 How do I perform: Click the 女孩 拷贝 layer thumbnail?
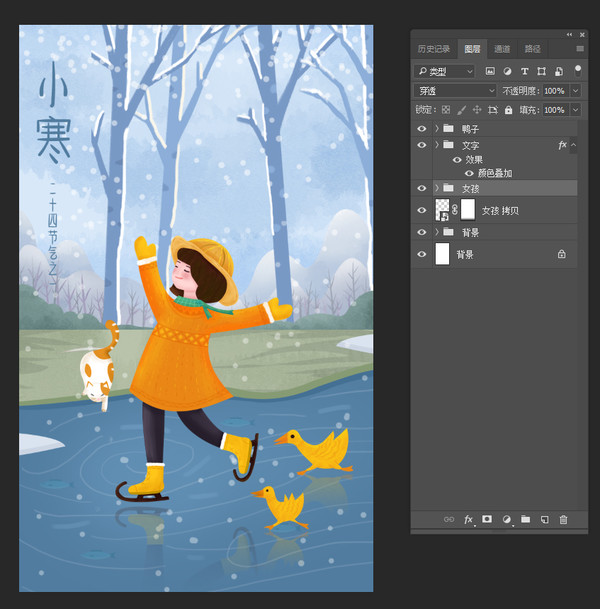pyautogui.click(x=442, y=210)
